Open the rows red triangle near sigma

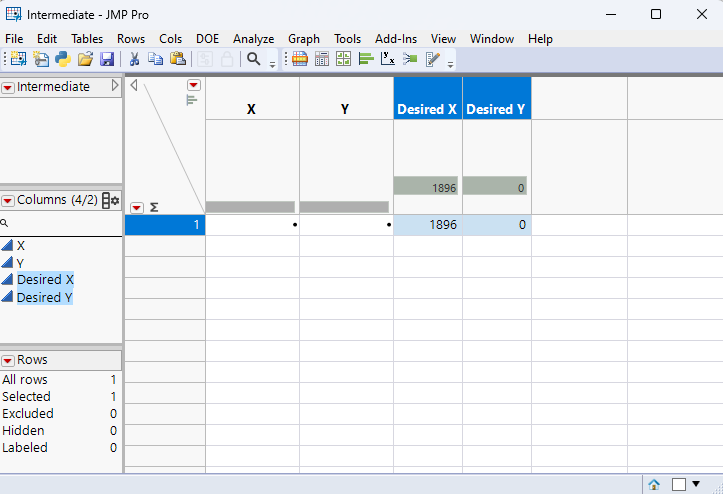coord(136,208)
